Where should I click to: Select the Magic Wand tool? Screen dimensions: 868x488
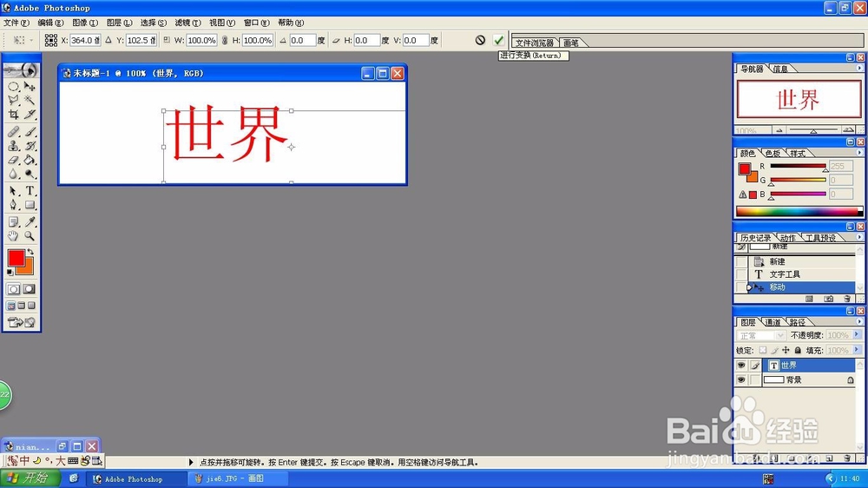coord(30,100)
